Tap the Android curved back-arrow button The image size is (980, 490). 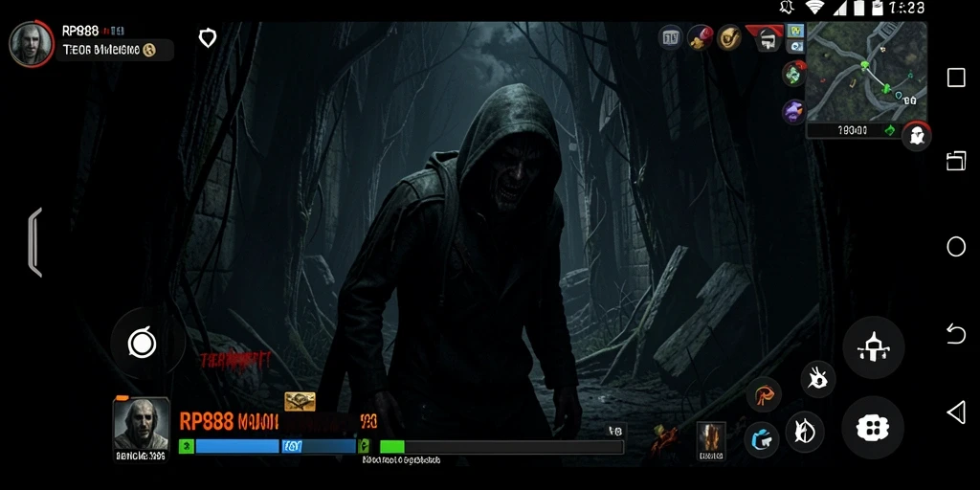(x=956, y=333)
